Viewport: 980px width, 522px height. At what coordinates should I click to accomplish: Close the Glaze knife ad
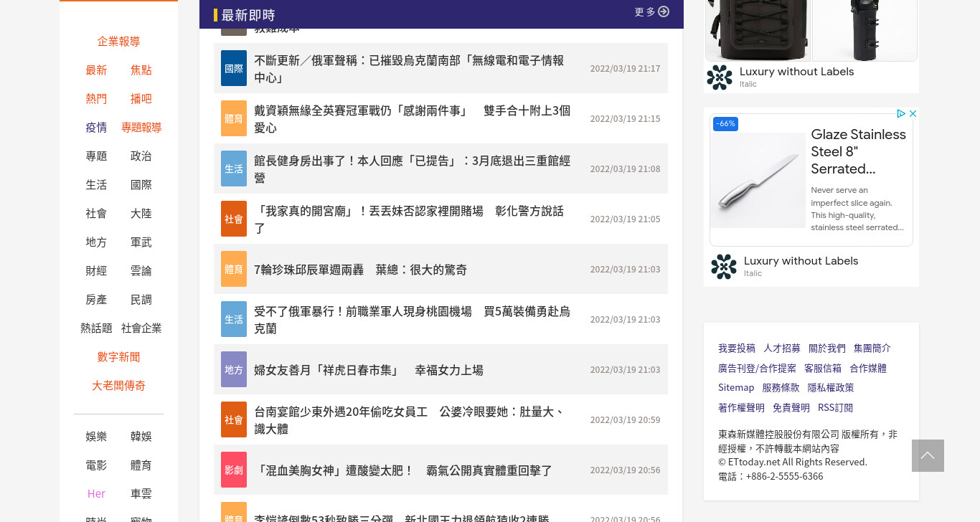(913, 113)
